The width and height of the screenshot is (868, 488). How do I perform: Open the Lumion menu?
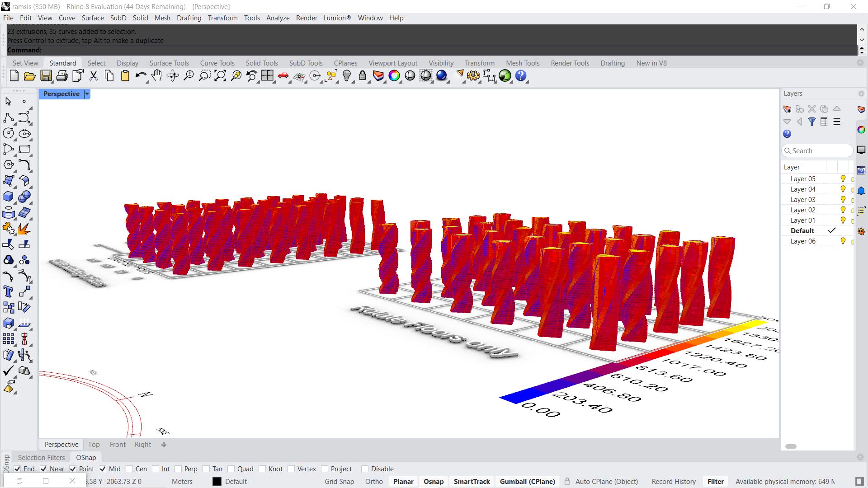tap(337, 18)
